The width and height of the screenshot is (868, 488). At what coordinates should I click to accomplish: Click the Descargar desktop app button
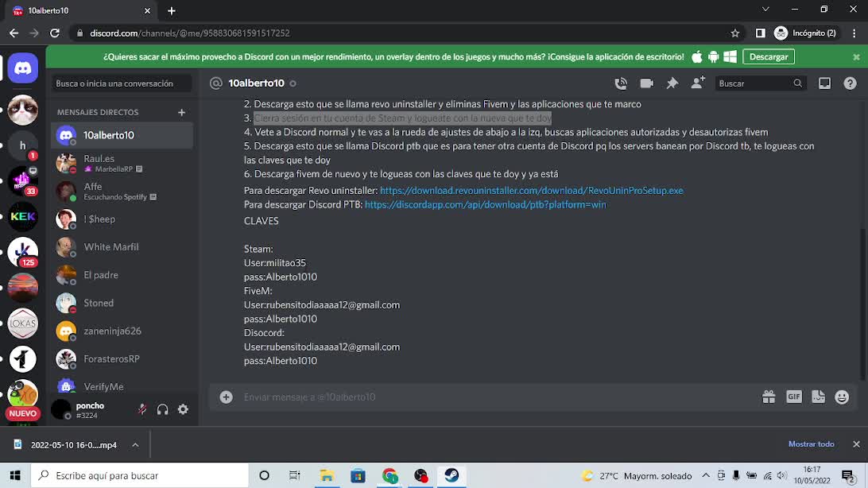click(x=769, y=56)
